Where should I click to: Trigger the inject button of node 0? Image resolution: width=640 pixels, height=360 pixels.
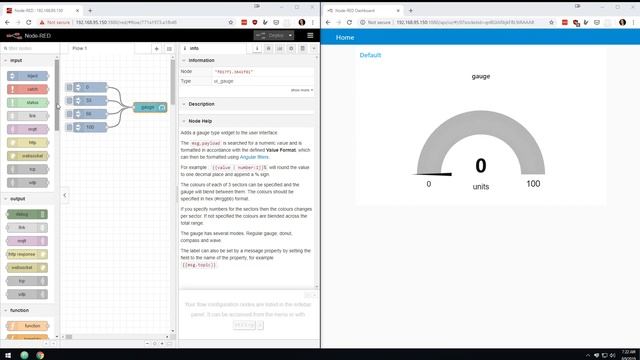click(x=69, y=87)
